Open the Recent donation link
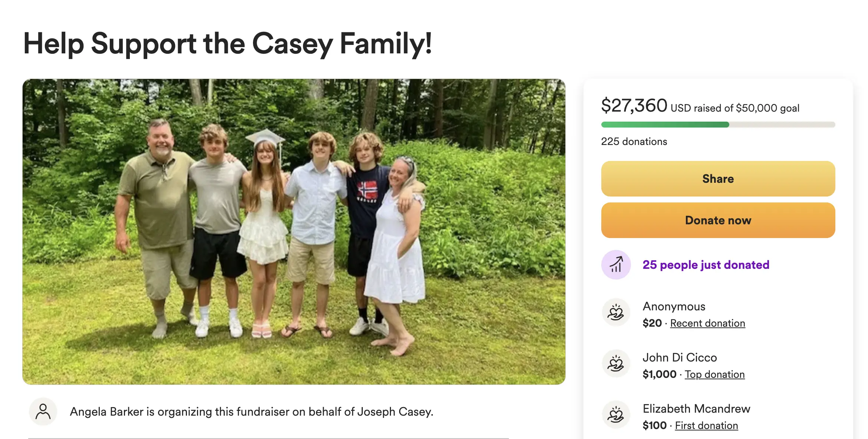Screen dimensions: 868x439 [707, 323]
